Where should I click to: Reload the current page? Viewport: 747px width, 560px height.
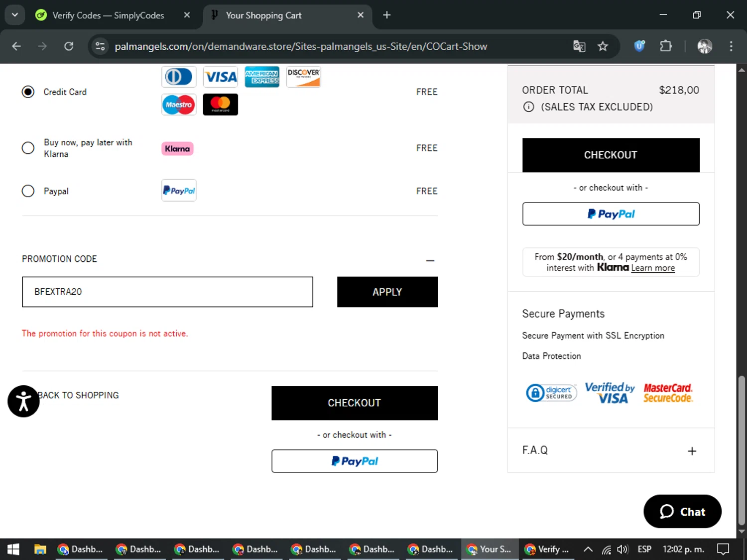click(x=69, y=46)
